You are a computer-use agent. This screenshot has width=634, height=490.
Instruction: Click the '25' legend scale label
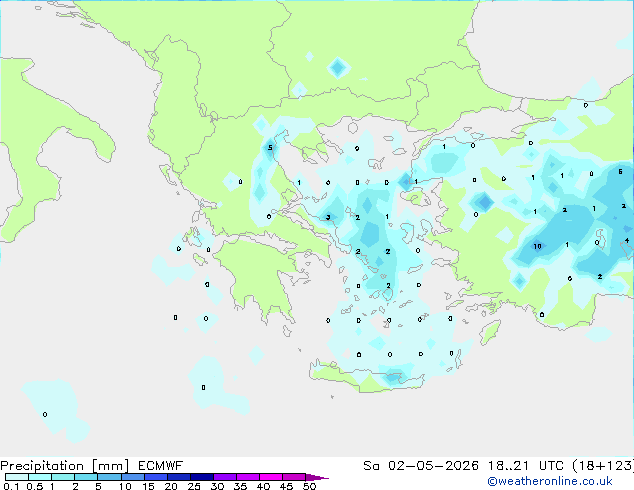(x=194, y=486)
